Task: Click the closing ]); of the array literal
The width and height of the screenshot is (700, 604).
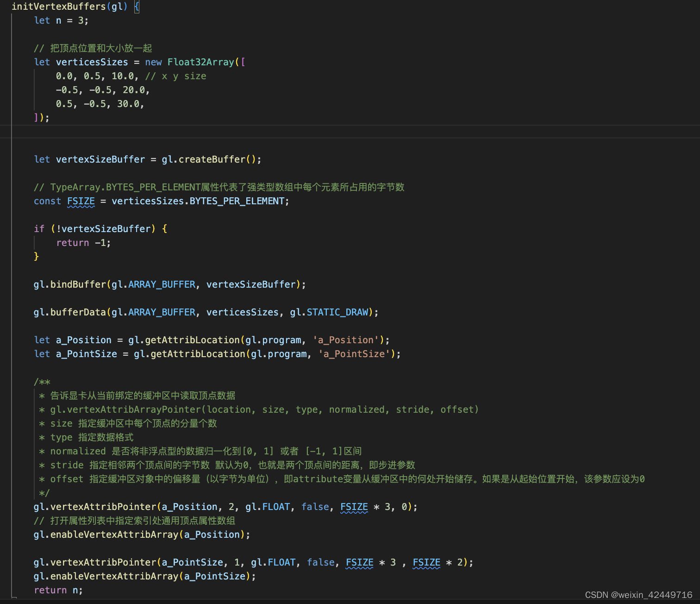Action: (x=41, y=117)
